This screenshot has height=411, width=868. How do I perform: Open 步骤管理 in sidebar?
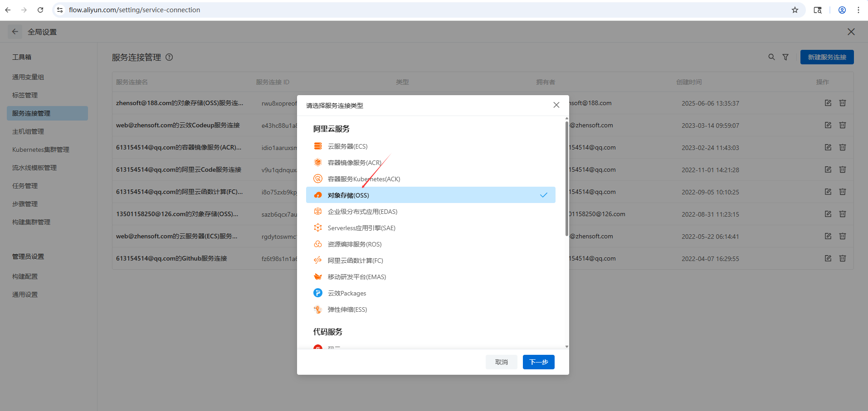tap(25, 204)
